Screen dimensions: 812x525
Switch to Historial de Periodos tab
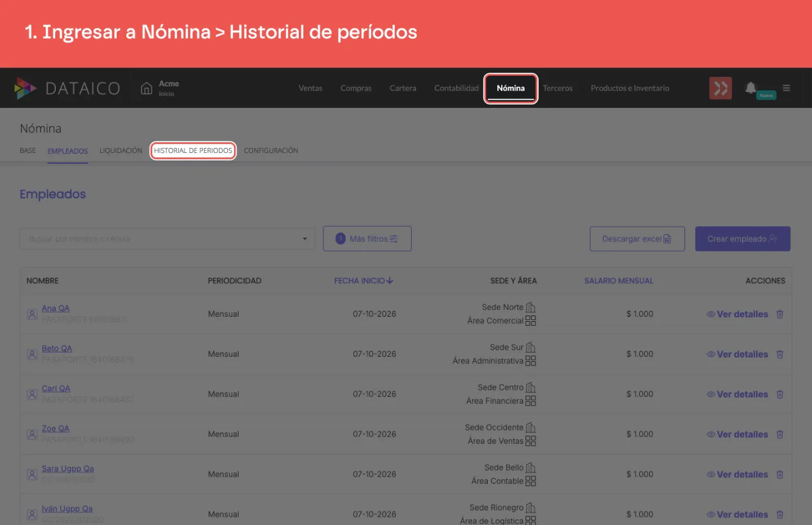(x=193, y=150)
